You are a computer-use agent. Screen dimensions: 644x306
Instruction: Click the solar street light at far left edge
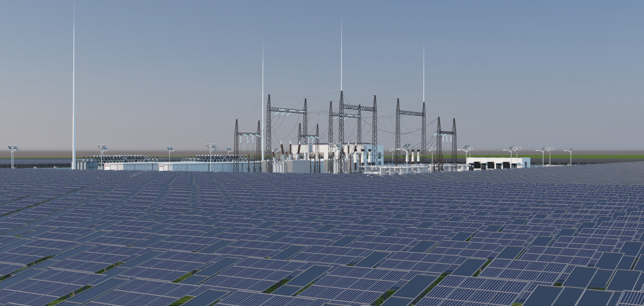13,157
